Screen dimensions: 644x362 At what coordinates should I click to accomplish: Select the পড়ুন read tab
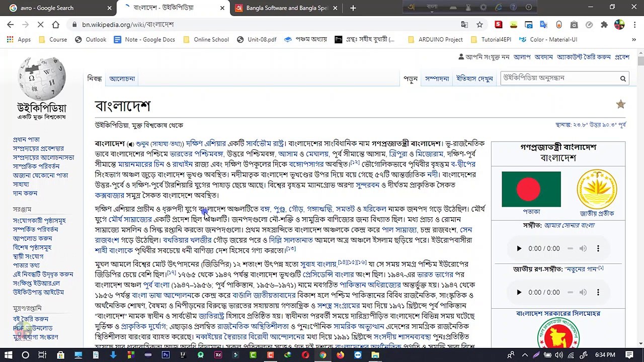411,78
